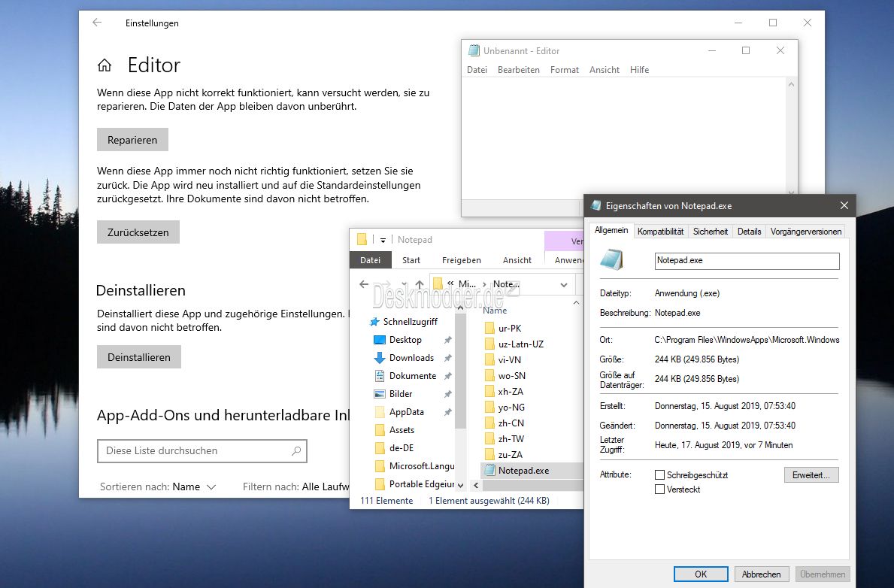
Task: Click the zh-CN folder icon
Action: [489, 423]
